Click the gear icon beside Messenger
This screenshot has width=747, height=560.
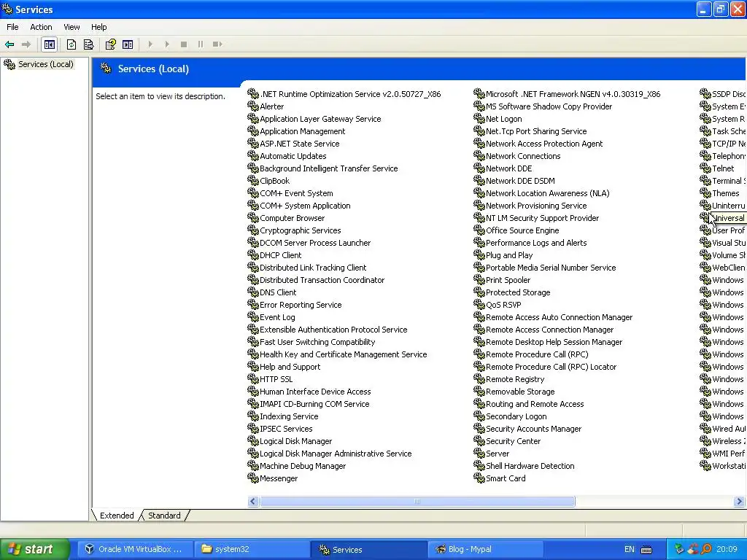point(253,478)
